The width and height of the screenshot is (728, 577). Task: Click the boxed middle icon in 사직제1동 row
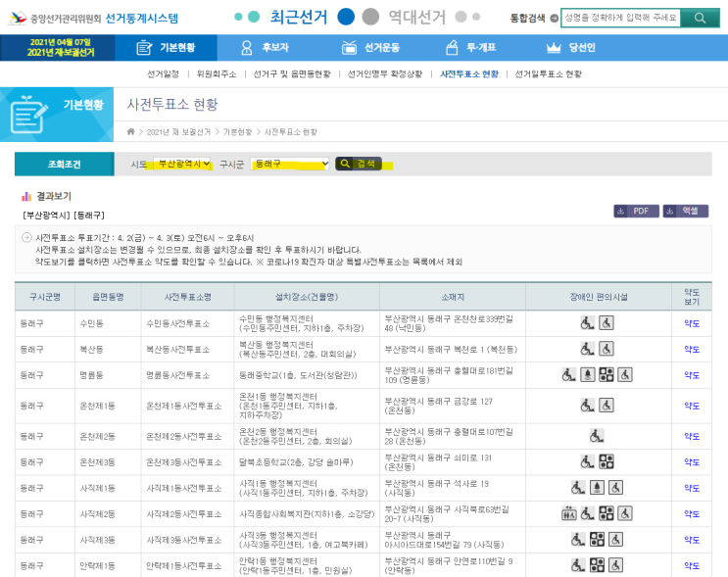tap(597, 488)
